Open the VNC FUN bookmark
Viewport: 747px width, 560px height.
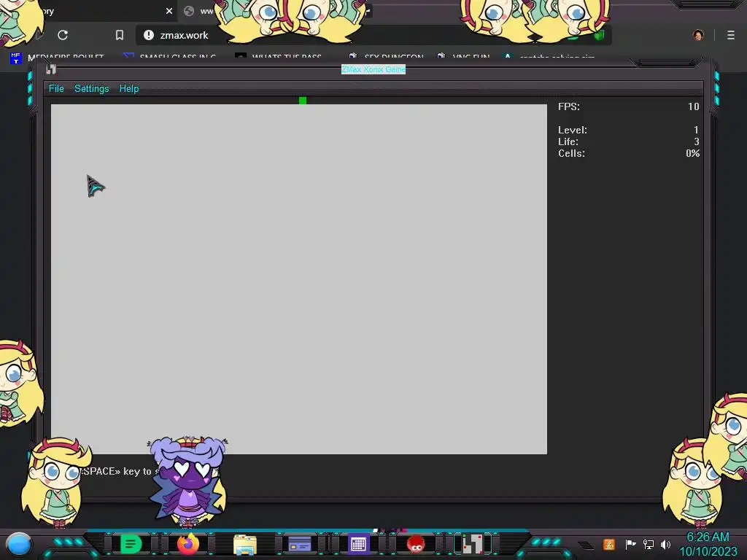pos(463,58)
